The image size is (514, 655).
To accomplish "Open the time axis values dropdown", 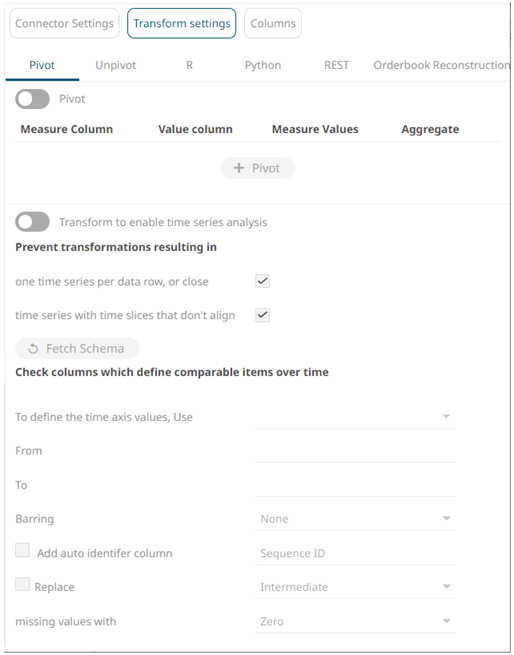I will click(x=355, y=417).
